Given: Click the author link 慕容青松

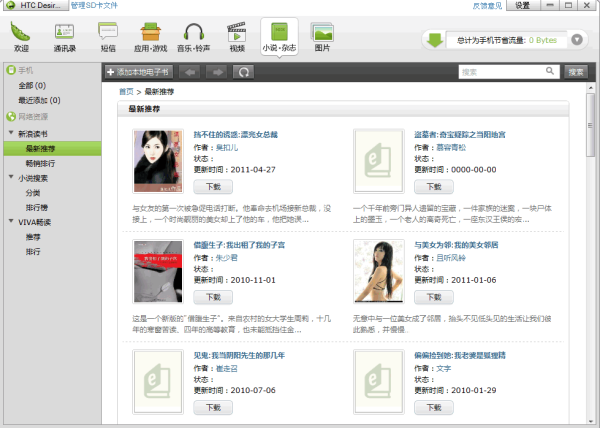Looking at the screenshot, I should [x=451, y=148].
